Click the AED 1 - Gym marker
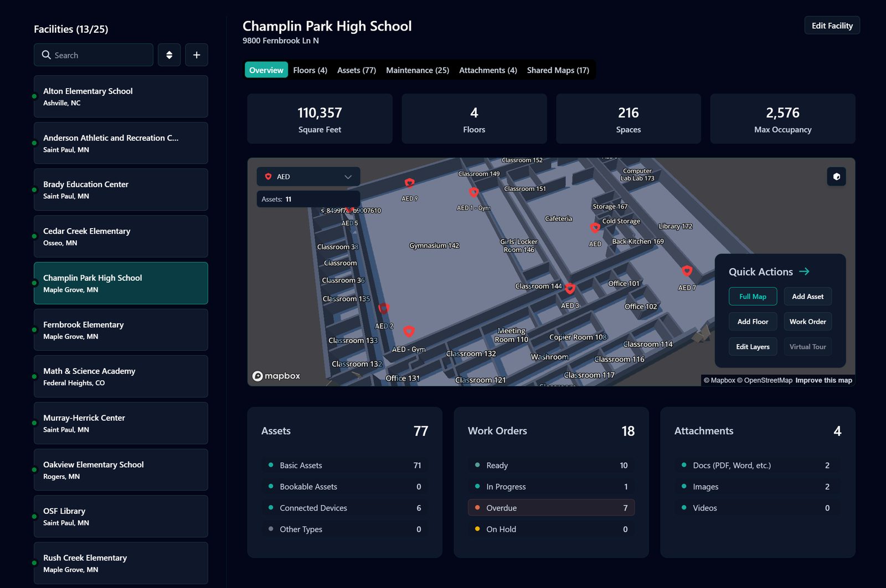Screen dimensions: 886x588 pyautogui.click(x=473, y=192)
